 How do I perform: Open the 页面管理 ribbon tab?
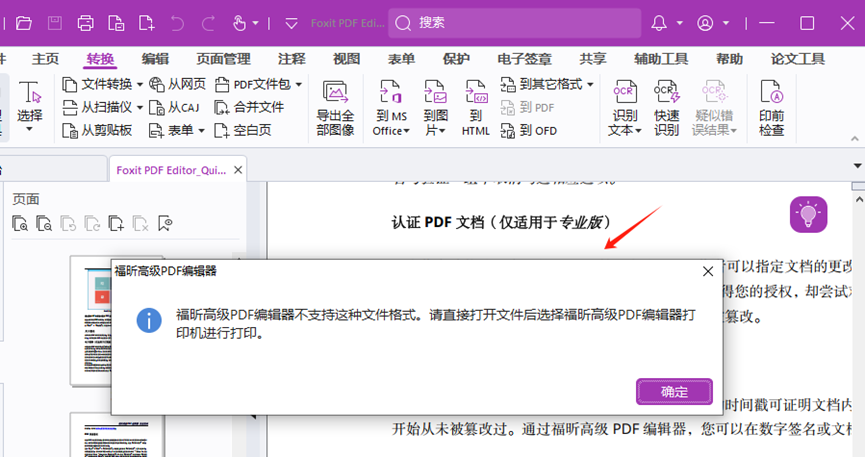coord(223,59)
